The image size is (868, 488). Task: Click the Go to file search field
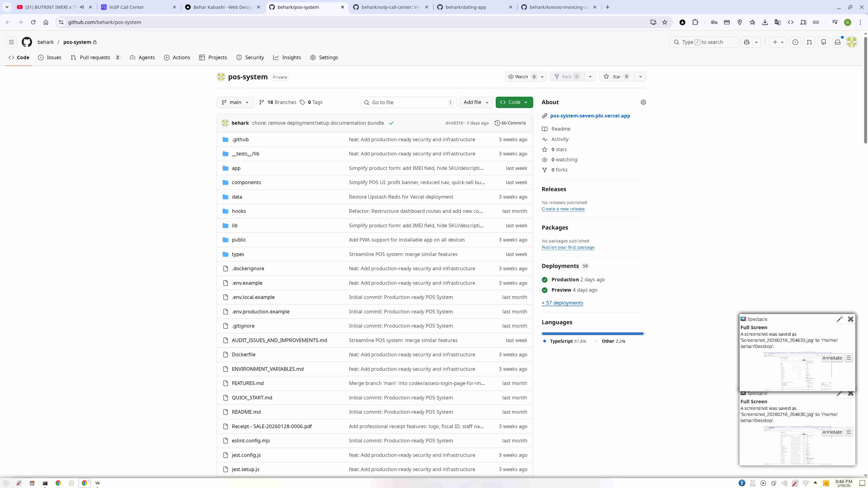[x=408, y=102]
